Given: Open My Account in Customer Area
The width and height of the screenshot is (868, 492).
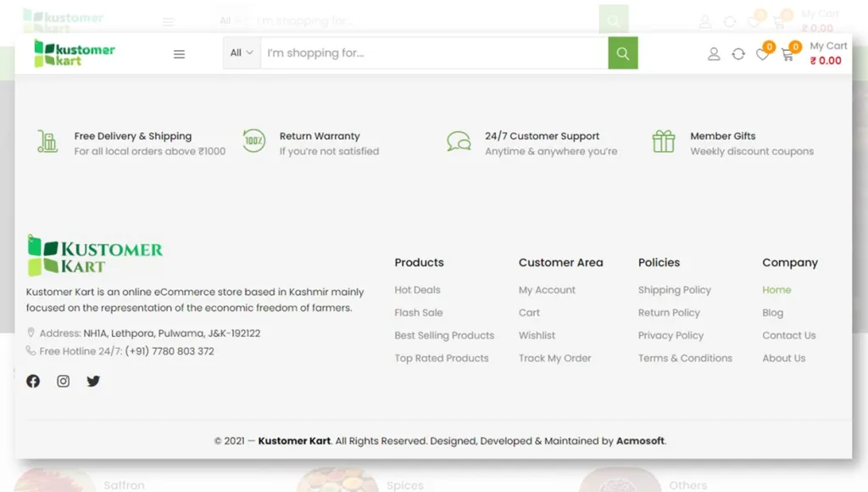Looking at the screenshot, I should coord(547,290).
